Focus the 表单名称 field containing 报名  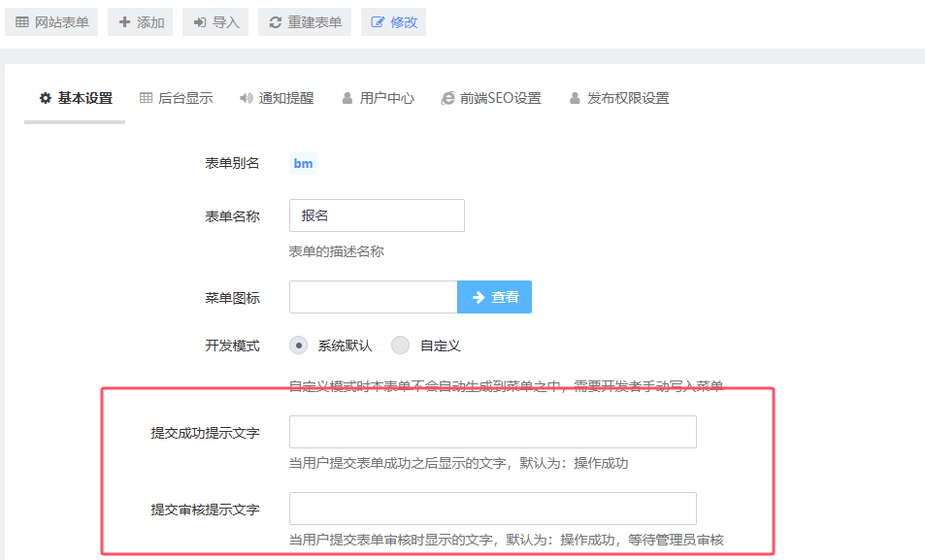point(377,215)
